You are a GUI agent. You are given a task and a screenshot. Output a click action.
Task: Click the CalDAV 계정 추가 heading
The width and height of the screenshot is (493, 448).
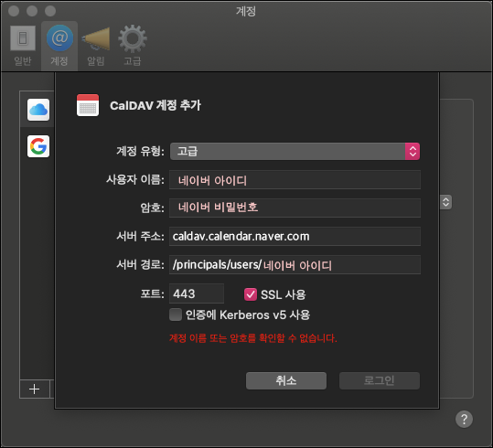(x=155, y=105)
